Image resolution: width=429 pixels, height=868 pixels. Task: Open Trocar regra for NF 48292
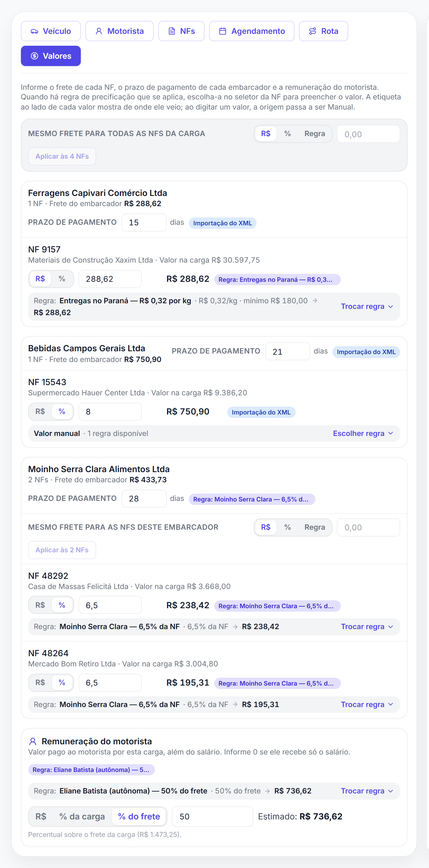point(367,627)
